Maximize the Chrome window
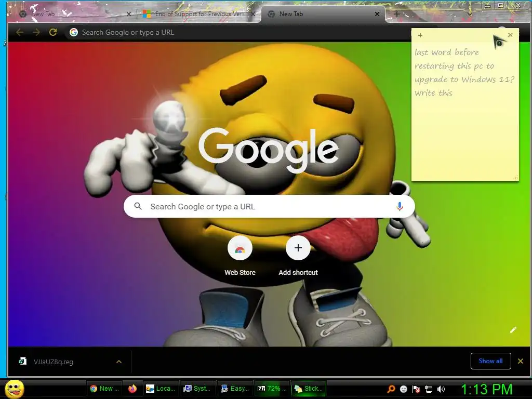Image resolution: width=532 pixels, height=399 pixels. [x=501, y=5]
